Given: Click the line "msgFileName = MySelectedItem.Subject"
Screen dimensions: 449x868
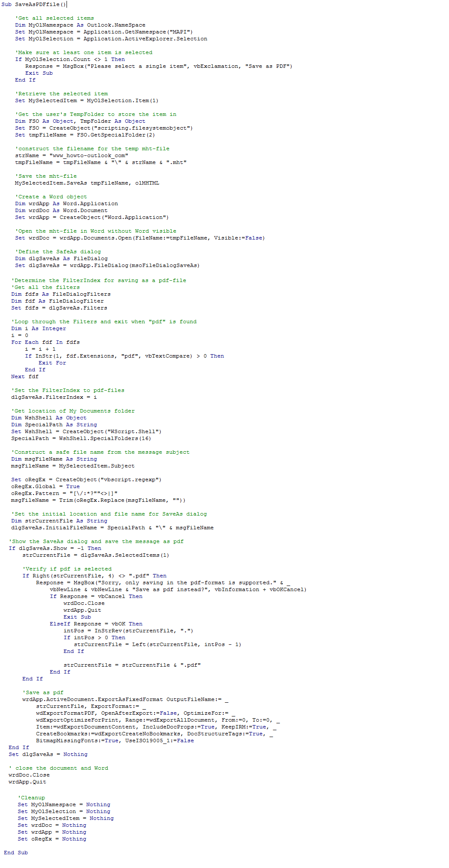Looking at the screenshot, I should pyautogui.click(x=73, y=466).
